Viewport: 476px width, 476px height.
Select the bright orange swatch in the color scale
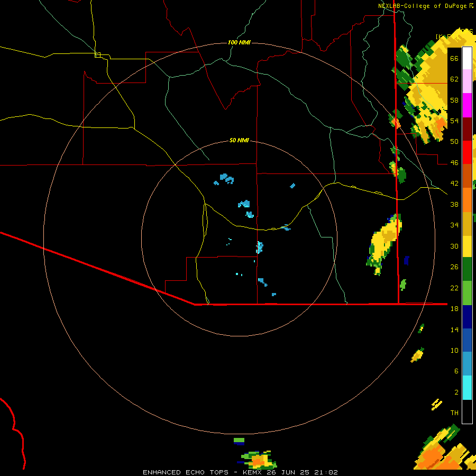point(467,200)
